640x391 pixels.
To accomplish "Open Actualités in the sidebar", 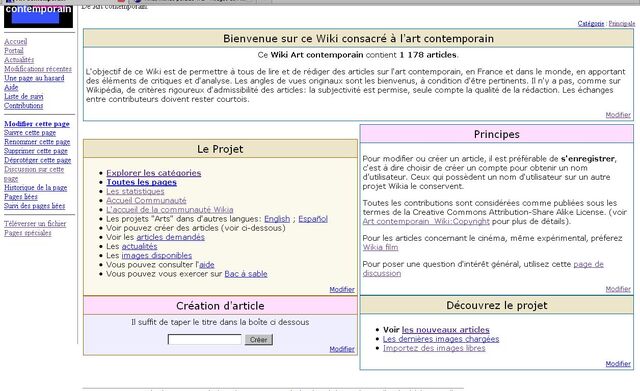I will click(19, 60).
